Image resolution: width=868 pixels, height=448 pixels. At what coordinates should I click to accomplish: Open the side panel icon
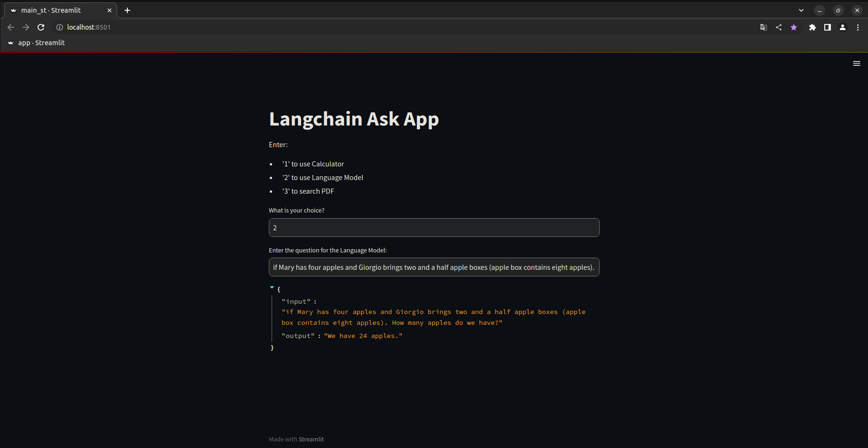pos(828,27)
